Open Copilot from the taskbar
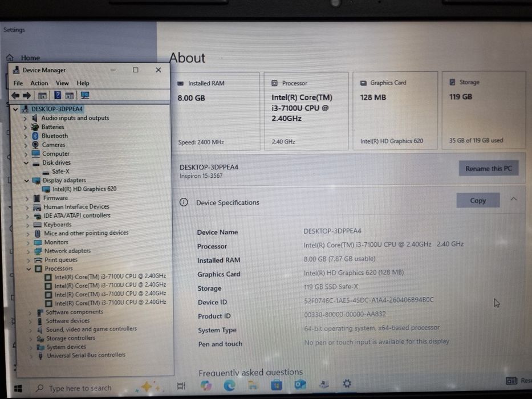The image size is (532, 399). [206, 385]
